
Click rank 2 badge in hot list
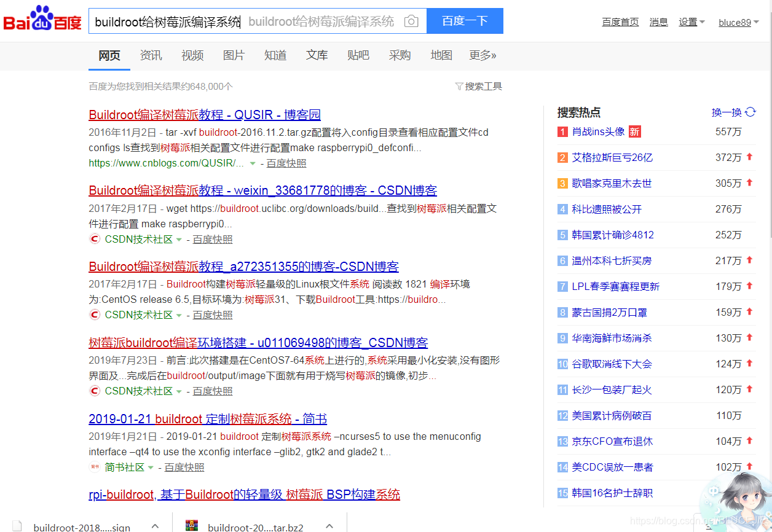(562, 158)
